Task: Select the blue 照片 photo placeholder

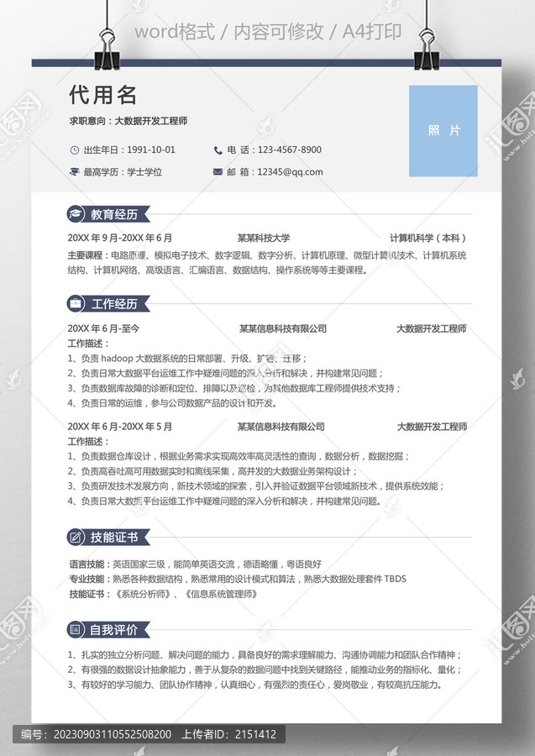Action: (x=443, y=131)
